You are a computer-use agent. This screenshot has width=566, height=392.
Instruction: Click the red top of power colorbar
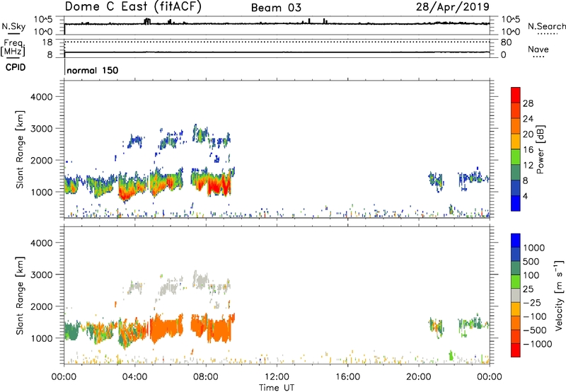(516, 96)
